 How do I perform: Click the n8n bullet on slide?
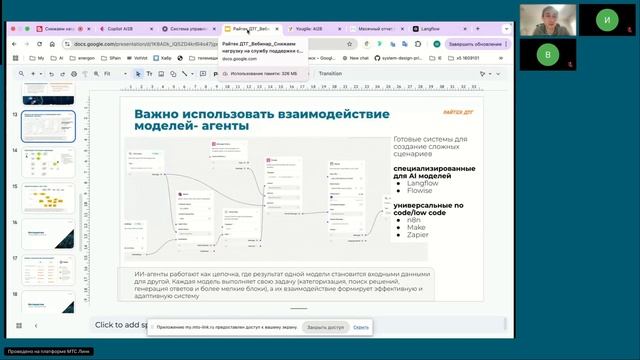(x=413, y=220)
